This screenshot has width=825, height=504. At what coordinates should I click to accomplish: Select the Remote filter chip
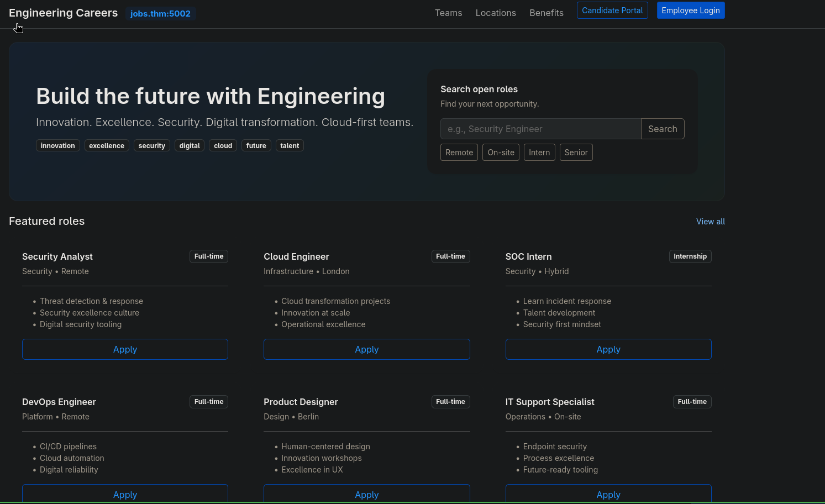459,153
